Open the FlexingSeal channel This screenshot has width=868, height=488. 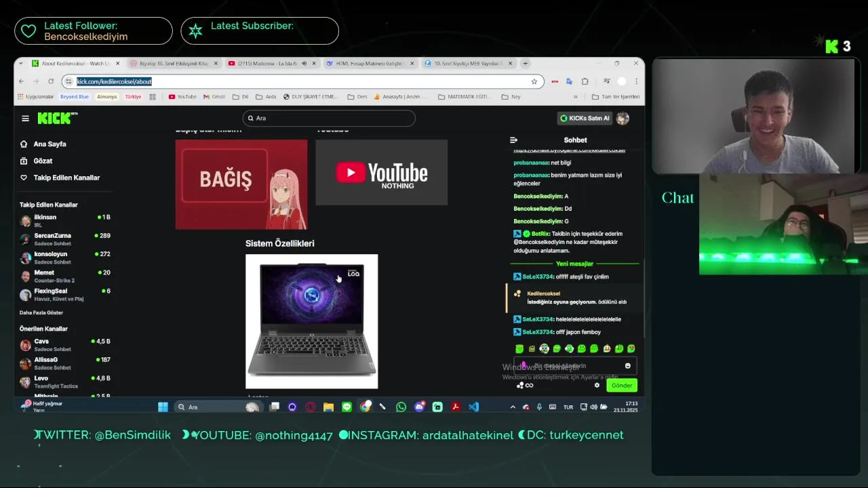click(x=65, y=294)
